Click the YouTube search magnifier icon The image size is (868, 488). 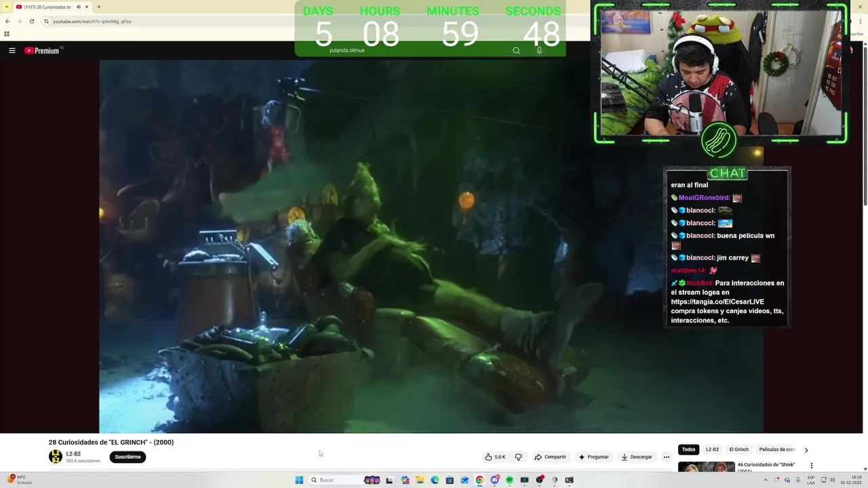pos(516,50)
